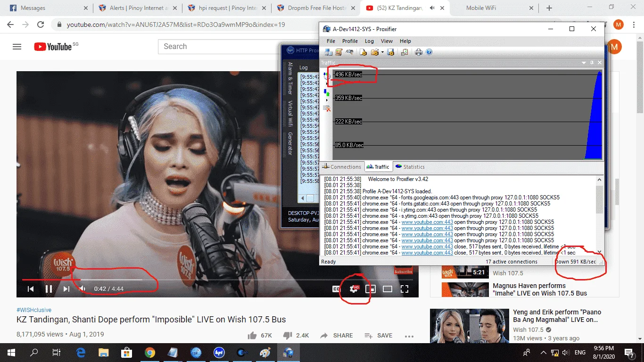Open Proxification Rules in Proxifier toolbar
The image size is (644, 362).
[x=339, y=52]
